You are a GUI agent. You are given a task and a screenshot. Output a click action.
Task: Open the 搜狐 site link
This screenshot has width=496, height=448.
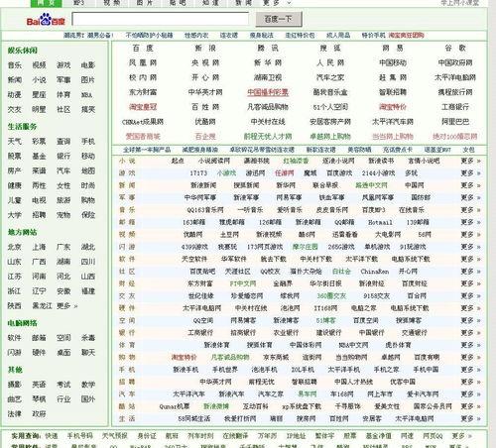pyautogui.click(x=330, y=49)
